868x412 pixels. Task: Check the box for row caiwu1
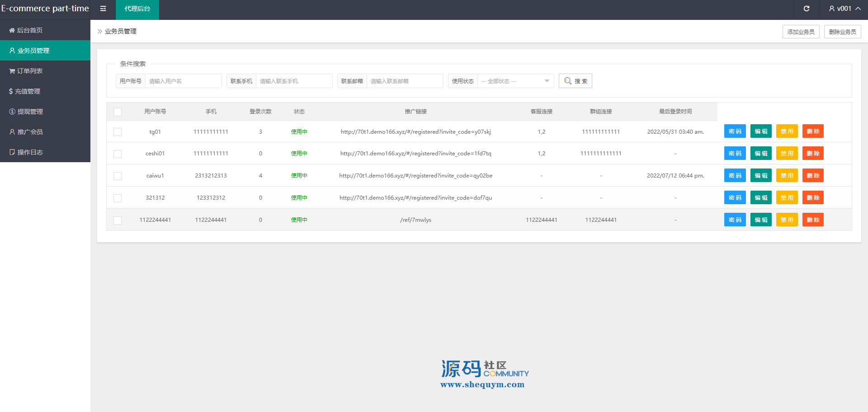[x=118, y=176]
